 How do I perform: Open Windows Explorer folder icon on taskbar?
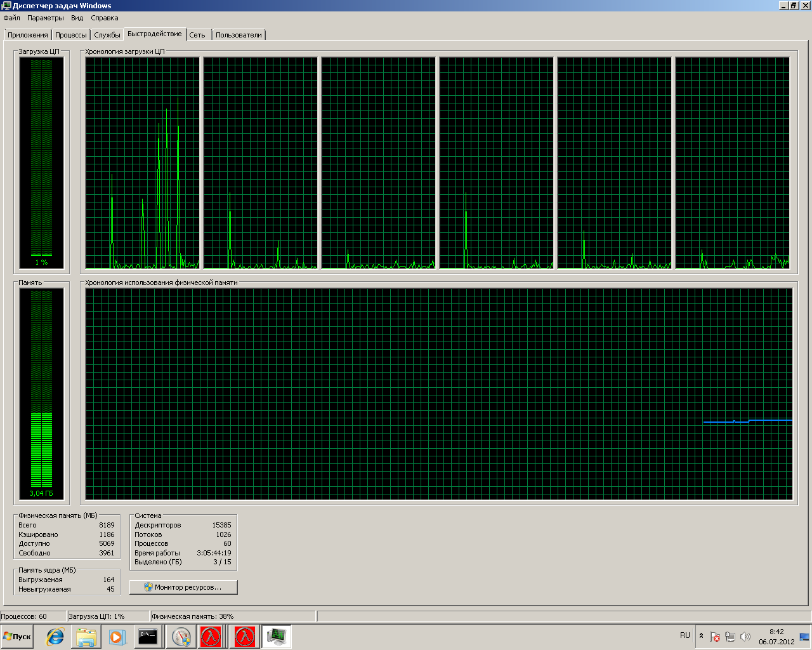[86, 637]
